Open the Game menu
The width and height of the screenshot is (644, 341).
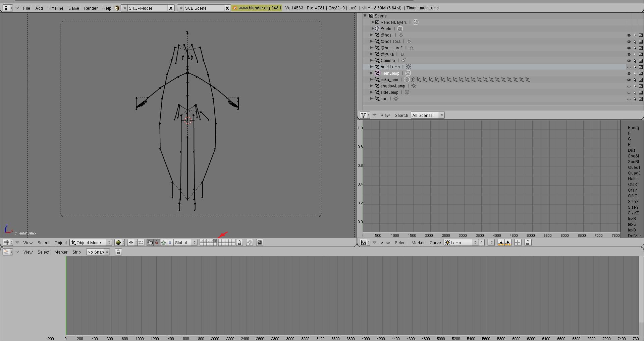[74, 8]
